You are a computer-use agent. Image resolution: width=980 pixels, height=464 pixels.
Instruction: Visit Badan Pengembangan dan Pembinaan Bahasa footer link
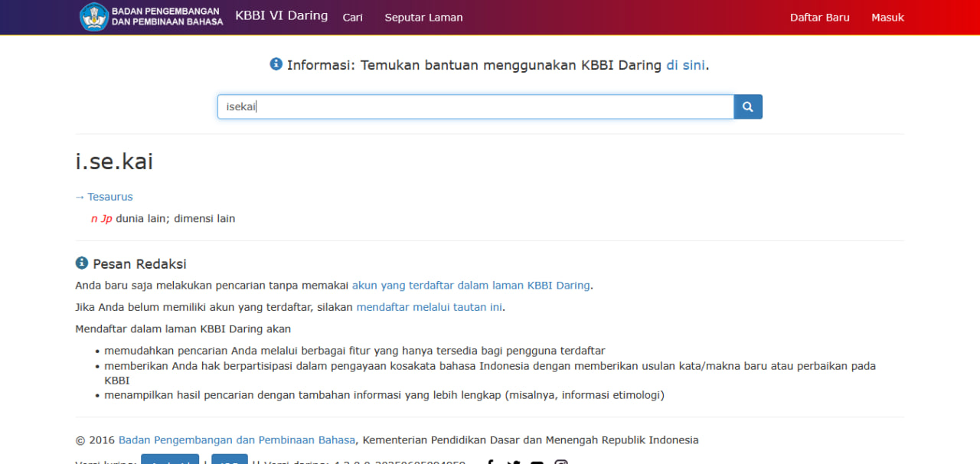[x=237, y=440]
